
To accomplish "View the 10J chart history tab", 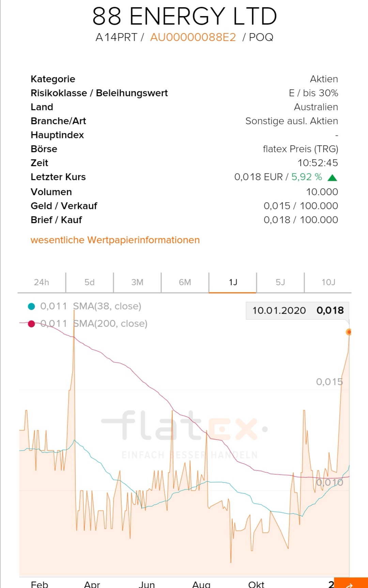I will [x=328, y=282].
